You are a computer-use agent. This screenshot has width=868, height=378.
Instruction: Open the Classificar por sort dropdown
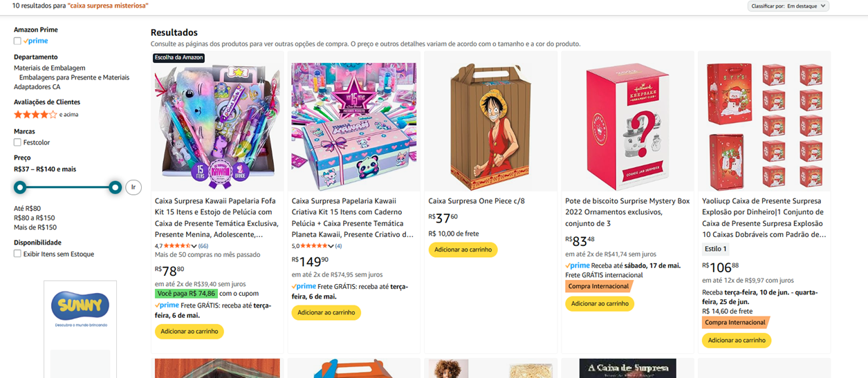(788, 6)
